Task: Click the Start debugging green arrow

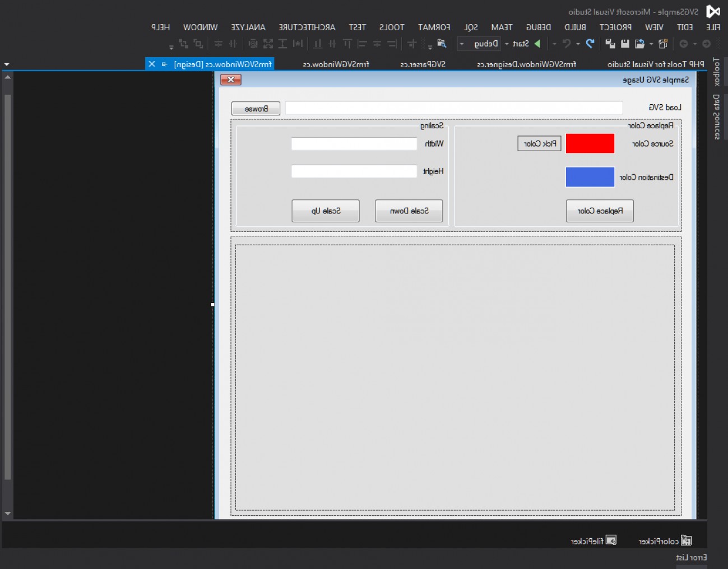Action: (537, 44)
